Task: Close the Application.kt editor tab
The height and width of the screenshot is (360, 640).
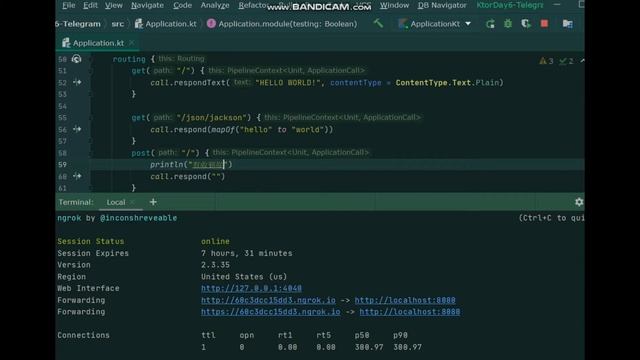Action: (x=131, y=43)
